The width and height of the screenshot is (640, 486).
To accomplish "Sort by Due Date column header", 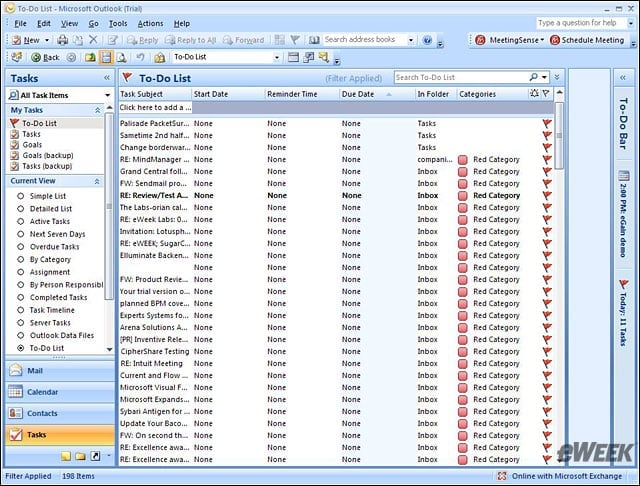I will (x=378, y=94).
